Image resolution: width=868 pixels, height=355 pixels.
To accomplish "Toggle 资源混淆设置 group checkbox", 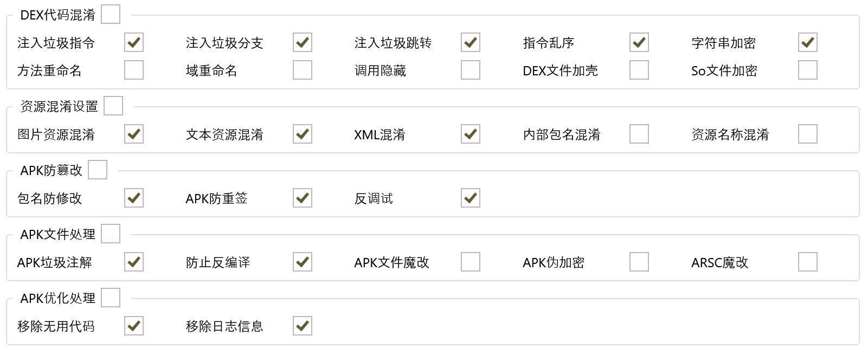I will coord(113,106).
